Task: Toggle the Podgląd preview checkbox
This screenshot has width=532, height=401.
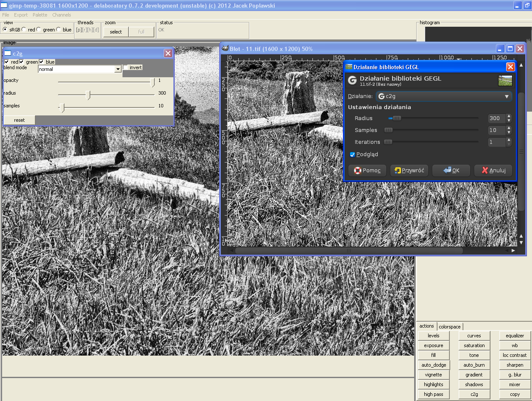Action: click(x=352, y=154)
